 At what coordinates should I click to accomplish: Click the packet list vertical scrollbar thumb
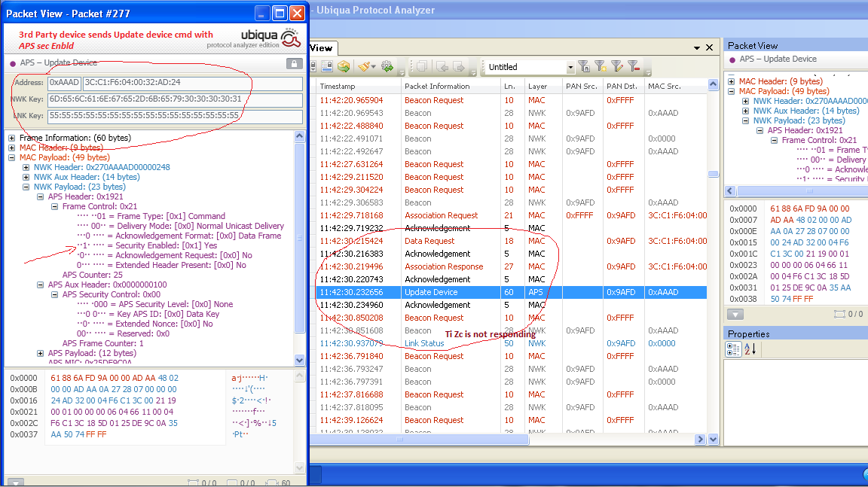[x=713, y=174]
